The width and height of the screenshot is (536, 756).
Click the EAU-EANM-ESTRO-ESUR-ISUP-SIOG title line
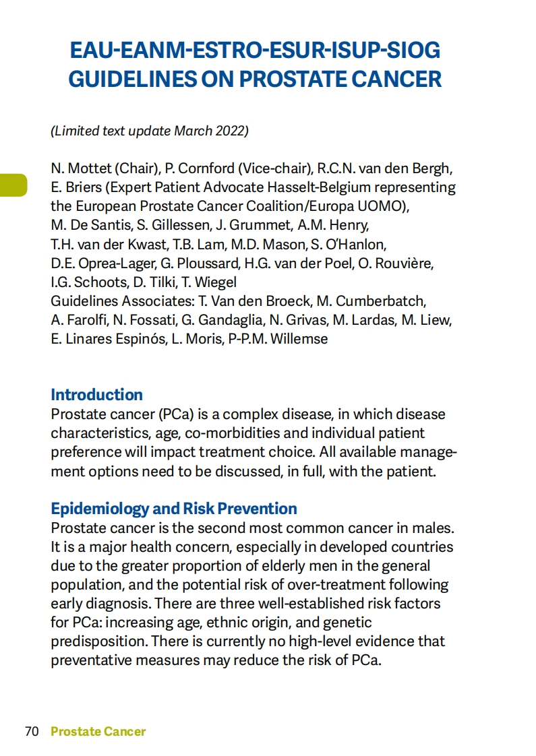[x=255, y=50]
